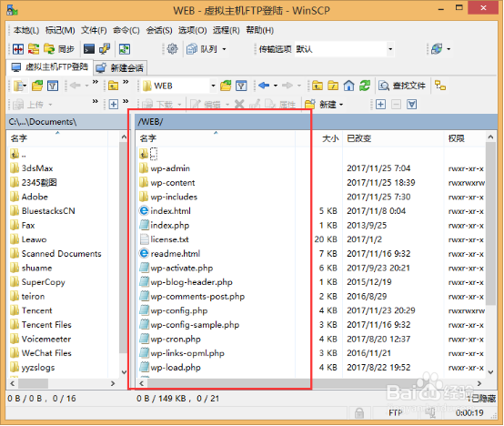Viewport: 504px width, 426px height.
Task: Open the local drive selector dropdown
Action: pos(20,86)
